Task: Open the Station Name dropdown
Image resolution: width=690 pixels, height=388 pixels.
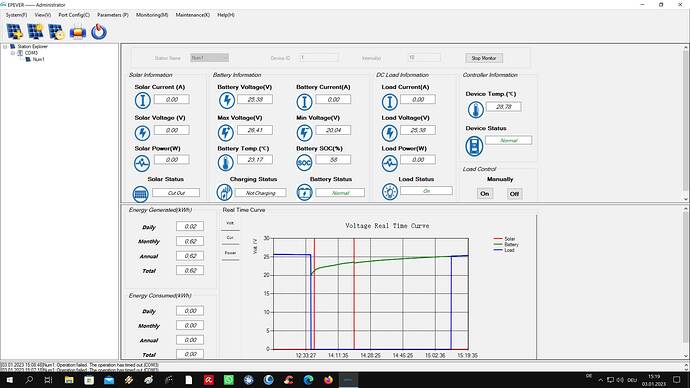Action: [209, 58]
